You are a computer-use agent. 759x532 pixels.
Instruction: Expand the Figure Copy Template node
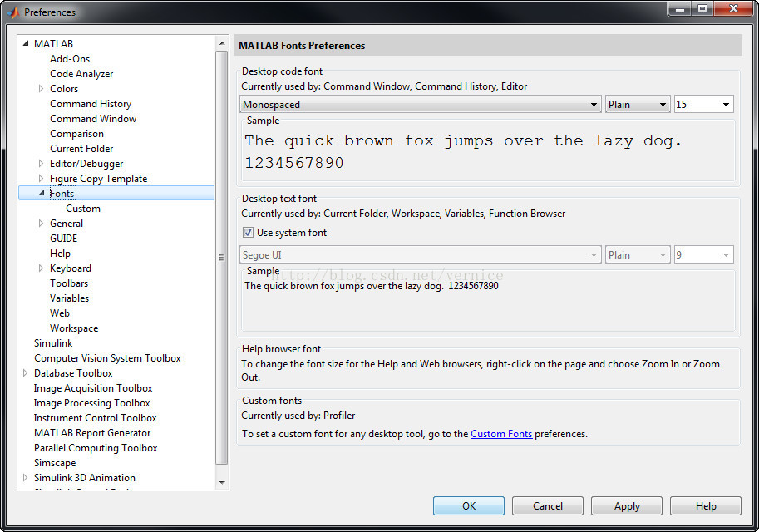[x=41, y=179]
